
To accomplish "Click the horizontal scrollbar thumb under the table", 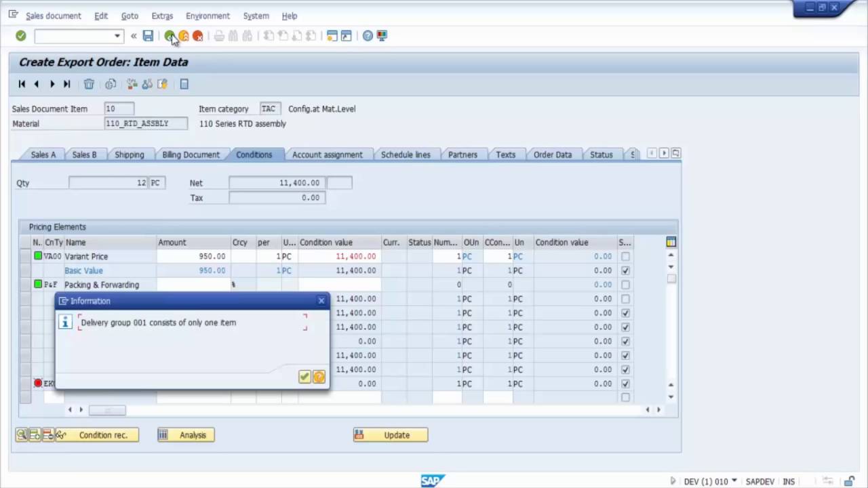I will (x=107, y=409).
